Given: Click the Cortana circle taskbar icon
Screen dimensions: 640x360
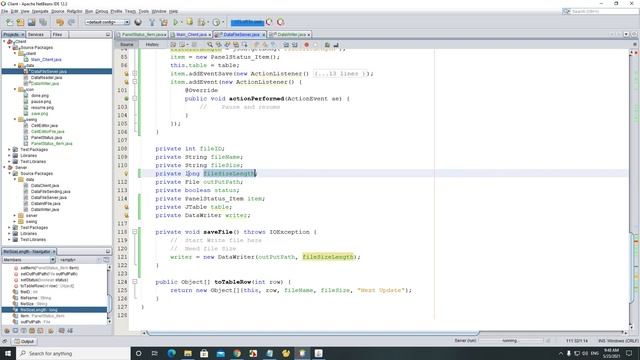Looking at the screenshot, I should 138,353.
